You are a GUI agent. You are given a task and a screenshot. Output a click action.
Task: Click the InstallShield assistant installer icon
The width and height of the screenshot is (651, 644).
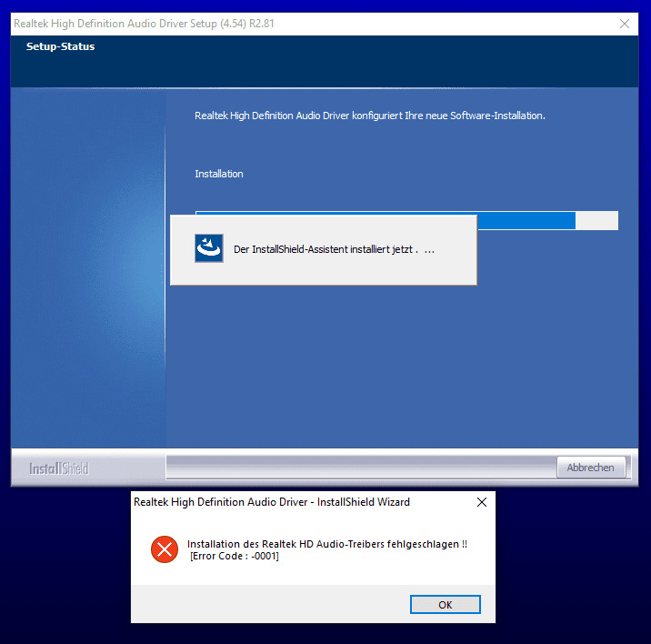209,248
